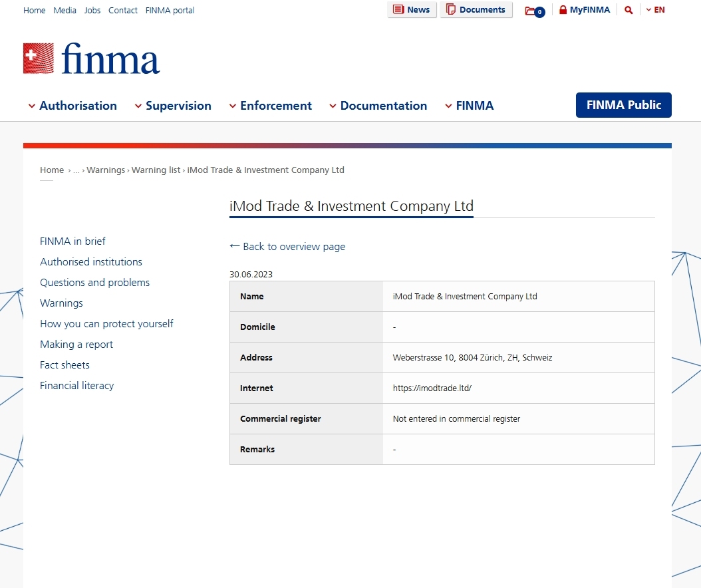Open the search magnifier icon

(x=629, y=10)
